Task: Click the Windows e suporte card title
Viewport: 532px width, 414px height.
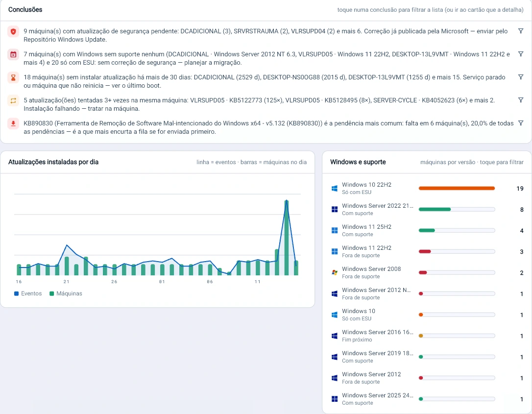Action: pos(358,162)
